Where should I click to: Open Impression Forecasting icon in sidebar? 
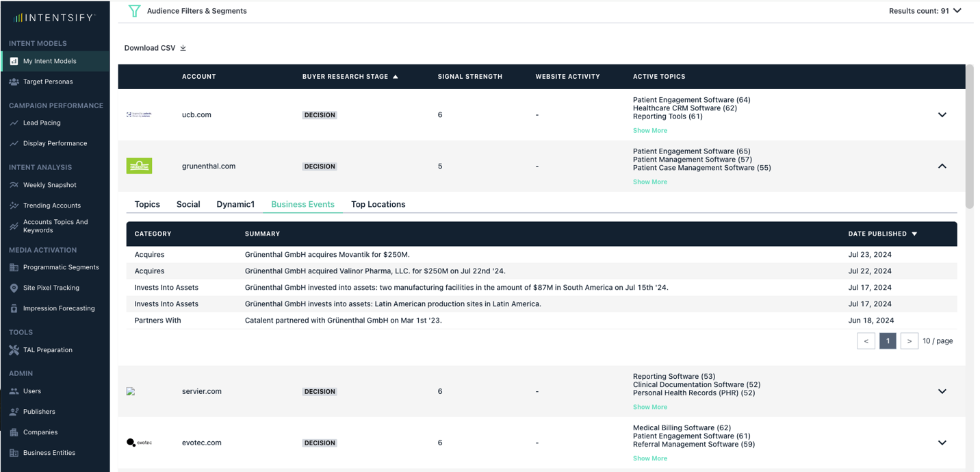(14, 308)
